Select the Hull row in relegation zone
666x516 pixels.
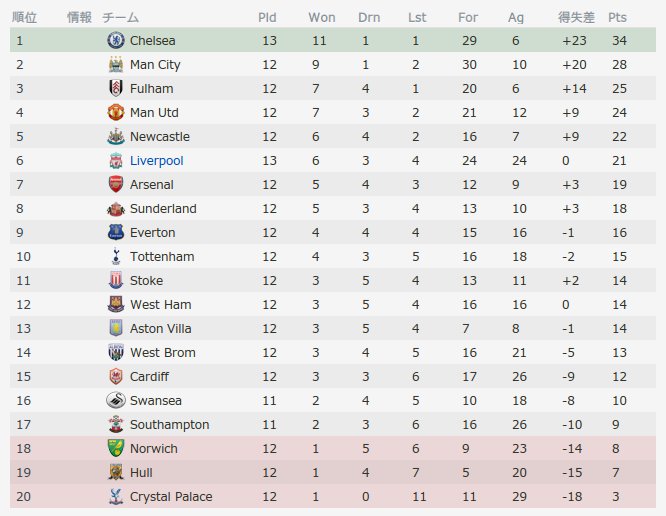point(333,472)
